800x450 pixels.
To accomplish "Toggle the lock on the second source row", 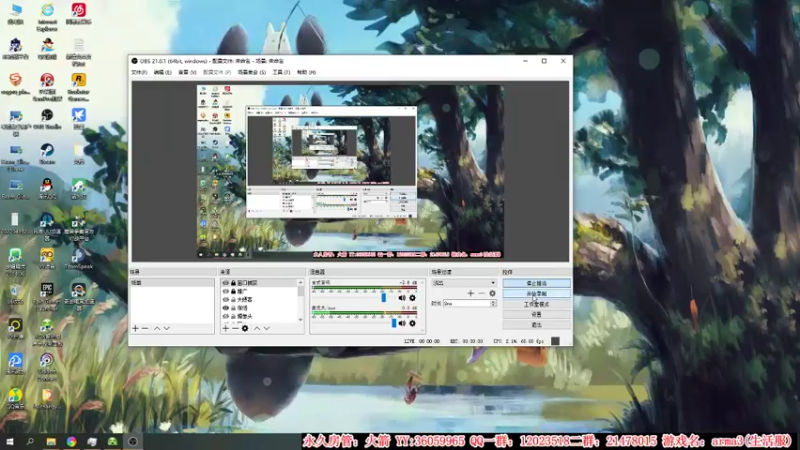I will (233, 291).
